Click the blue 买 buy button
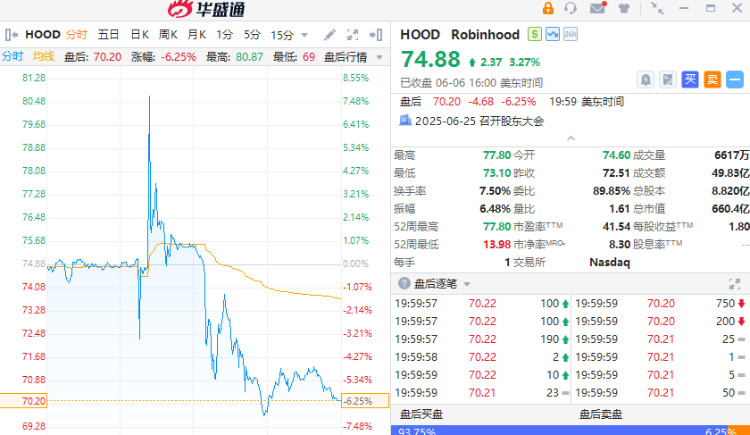The height and width of the screenshot is (435, 750). tap(690, 79)
